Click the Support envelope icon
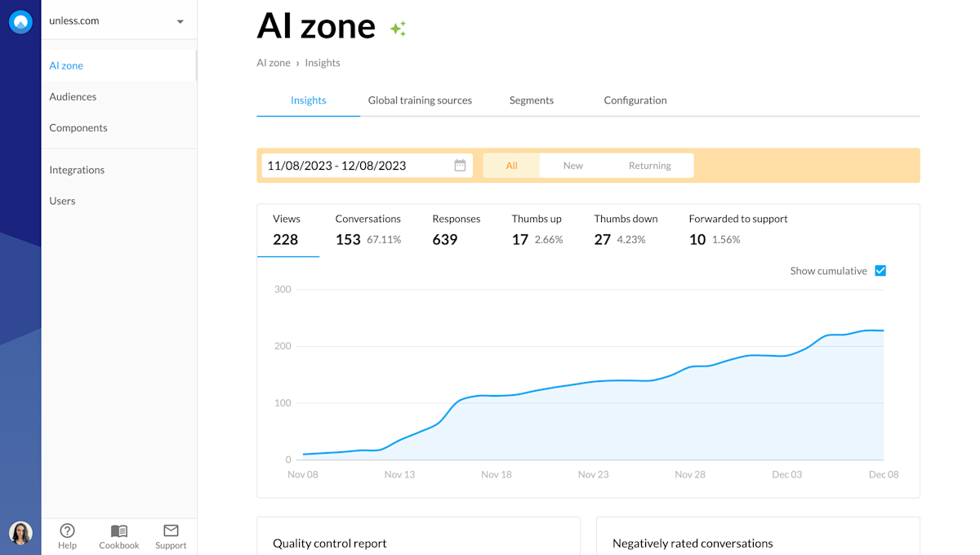Viewport: 980px width, 555px height. 171,530
